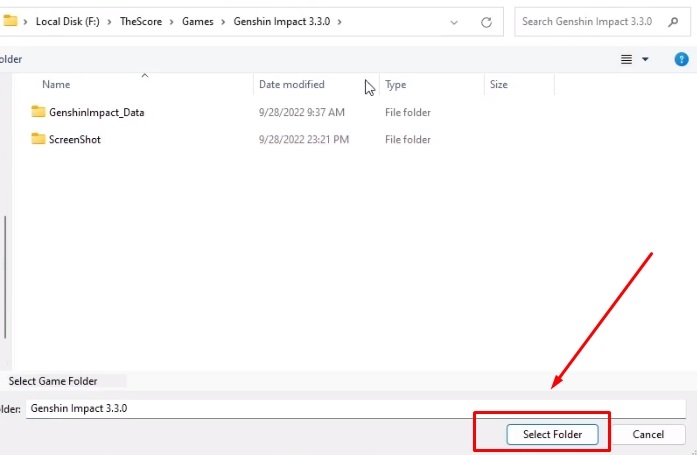The height and width of the screenshot is (455, 697).
Task: Expand chevron after Genshin Impact 3.3.0
Action: 340,22
